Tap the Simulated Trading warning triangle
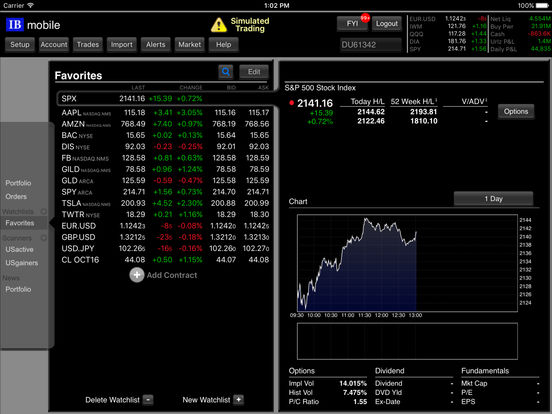 (219, 25)
